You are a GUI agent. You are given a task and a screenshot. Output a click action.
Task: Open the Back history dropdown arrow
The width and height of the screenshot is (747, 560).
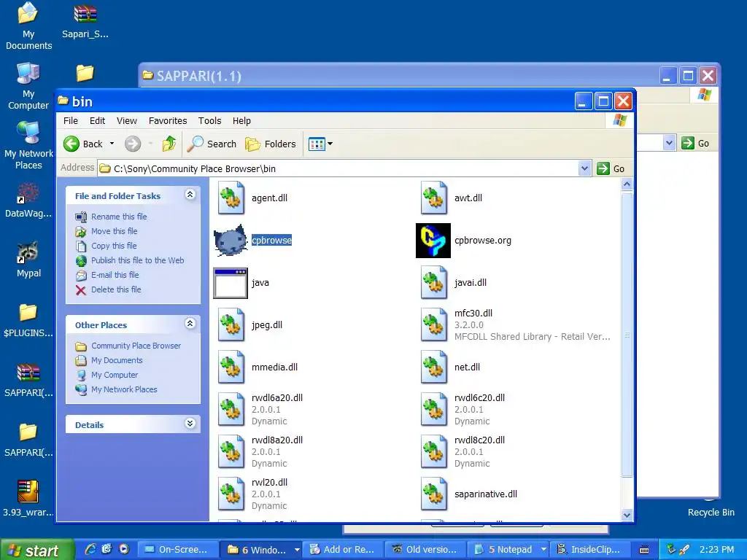coord(112,144)
